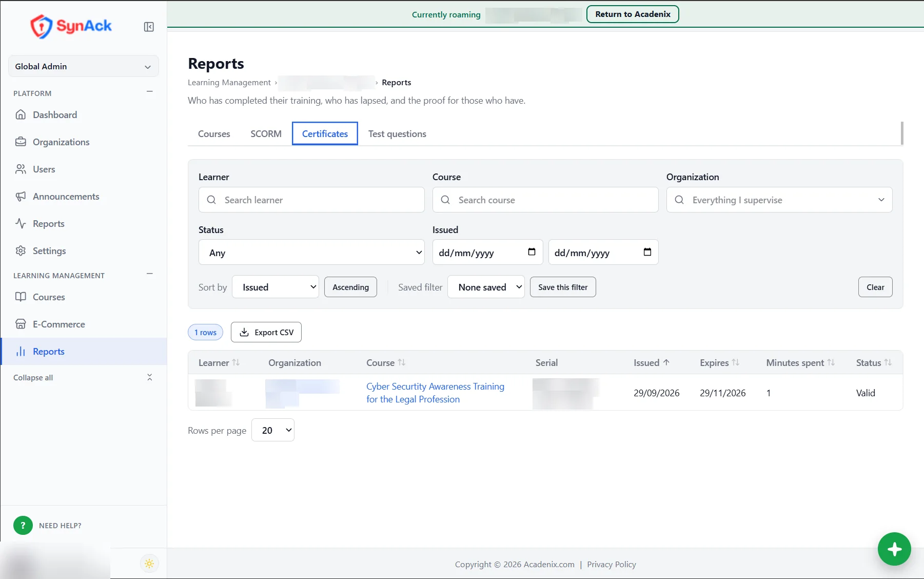Viewport: 924px width, 579px height.
Task: Open the Sort by Issued dropdown
Action: [x=276, y=287]
